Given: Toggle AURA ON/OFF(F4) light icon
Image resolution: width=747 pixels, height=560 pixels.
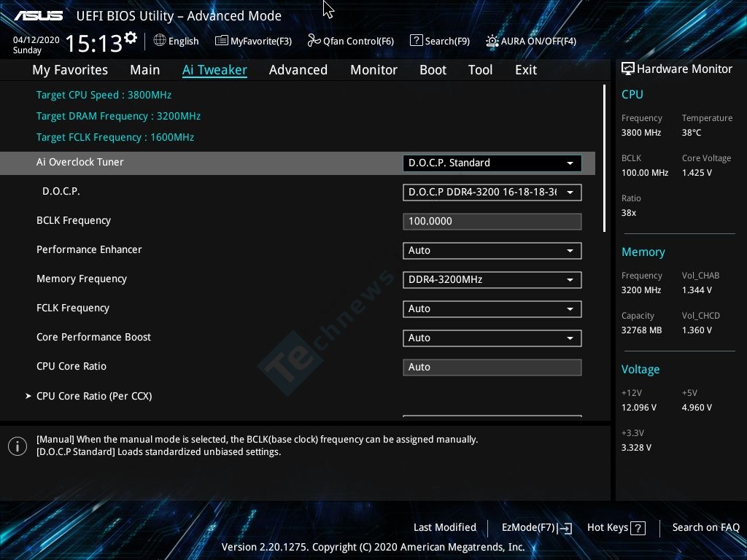Looking at the screenshot, I should click(x=492, y=41).
